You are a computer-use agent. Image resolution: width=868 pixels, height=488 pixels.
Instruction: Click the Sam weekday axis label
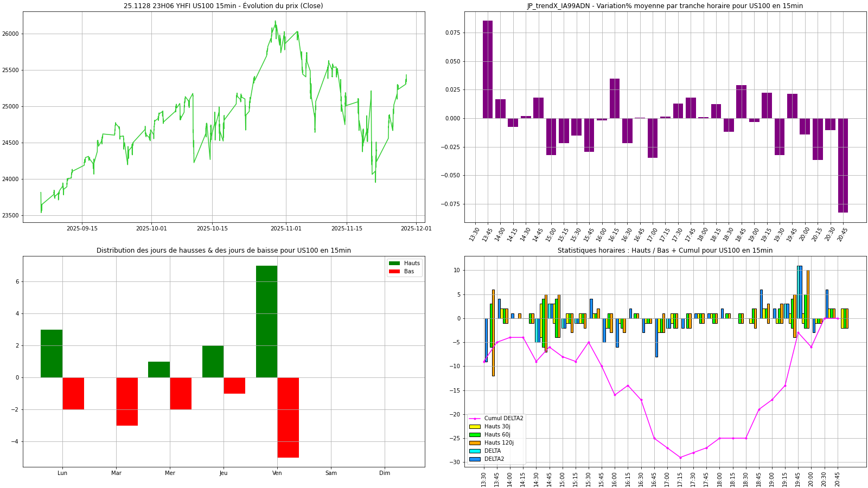331,473
